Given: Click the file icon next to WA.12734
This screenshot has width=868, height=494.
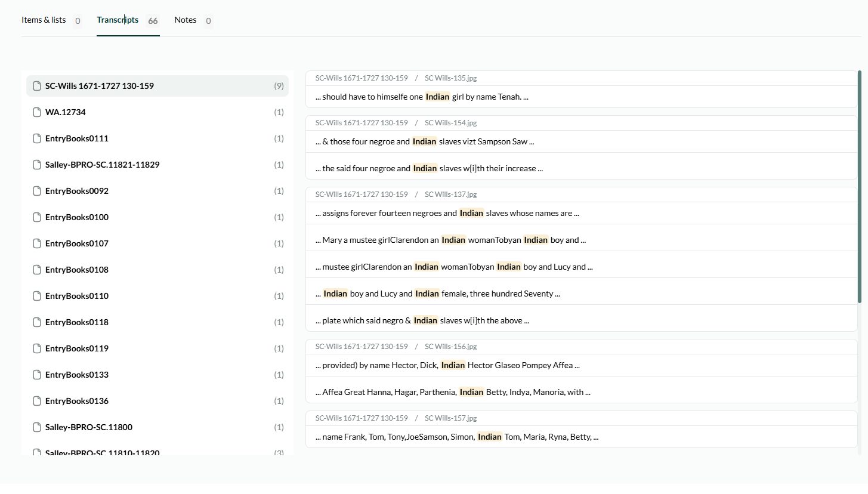Looking at the screenshot, I should pyautogui.click(x=37, y=112).
